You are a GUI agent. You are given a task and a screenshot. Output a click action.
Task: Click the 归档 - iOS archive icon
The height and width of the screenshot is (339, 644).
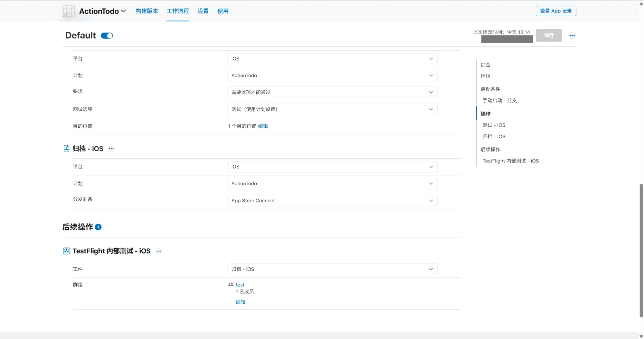[x=66, y=149]
